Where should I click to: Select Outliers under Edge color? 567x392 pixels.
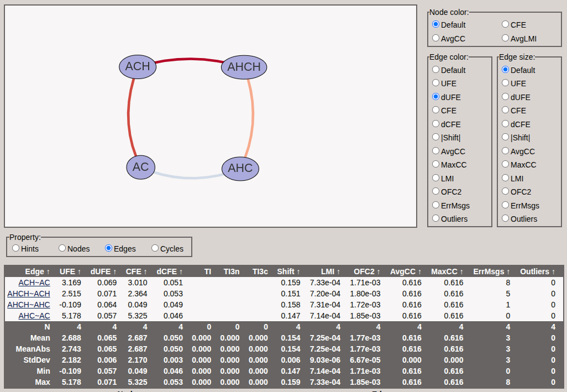435,218
